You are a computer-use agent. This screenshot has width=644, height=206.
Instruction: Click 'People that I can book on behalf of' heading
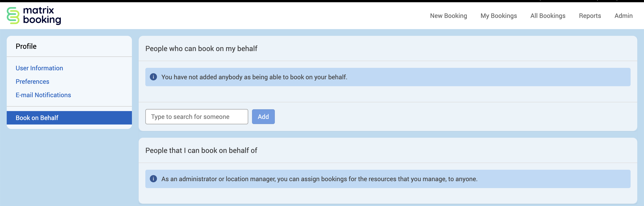tap(201, 150)
